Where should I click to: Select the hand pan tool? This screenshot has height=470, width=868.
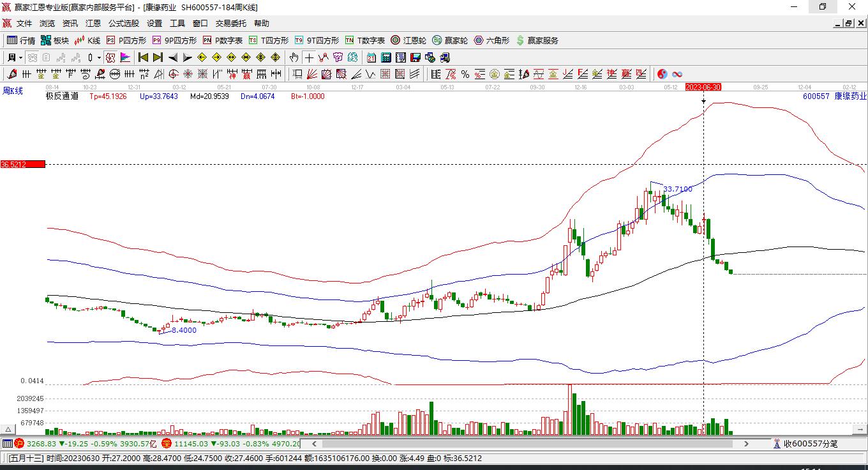294,57
